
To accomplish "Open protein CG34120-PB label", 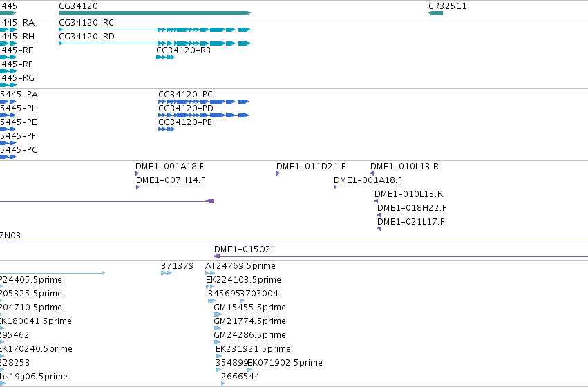I will 185,122.
